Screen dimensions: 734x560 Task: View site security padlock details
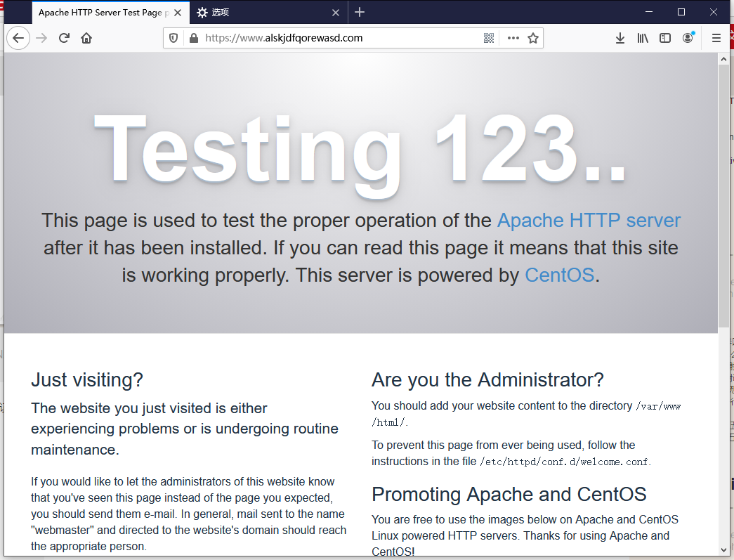(x=193, y=38)
